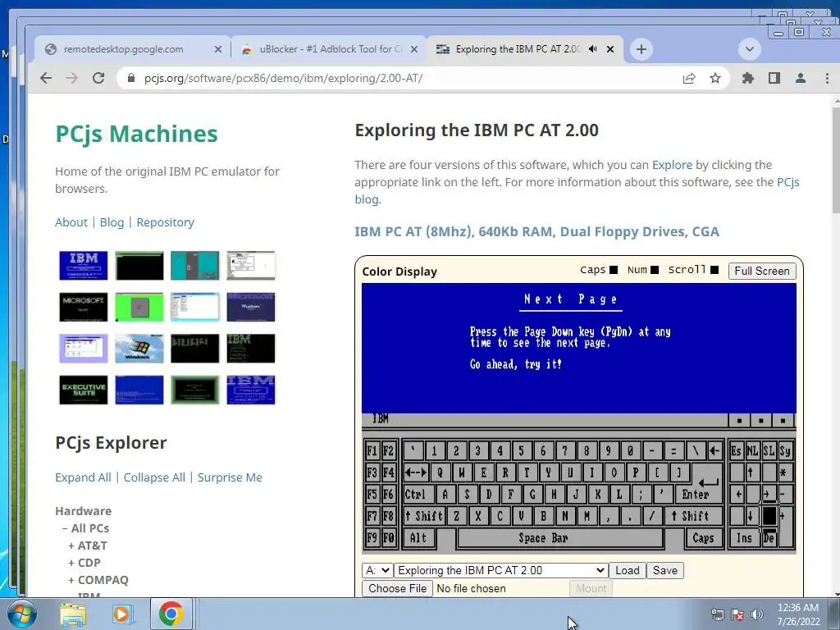Image resolution: width=840 pixels, height=630 pixels.
Task: Click the Es escape key on emulated keypad
Action: 736,451
